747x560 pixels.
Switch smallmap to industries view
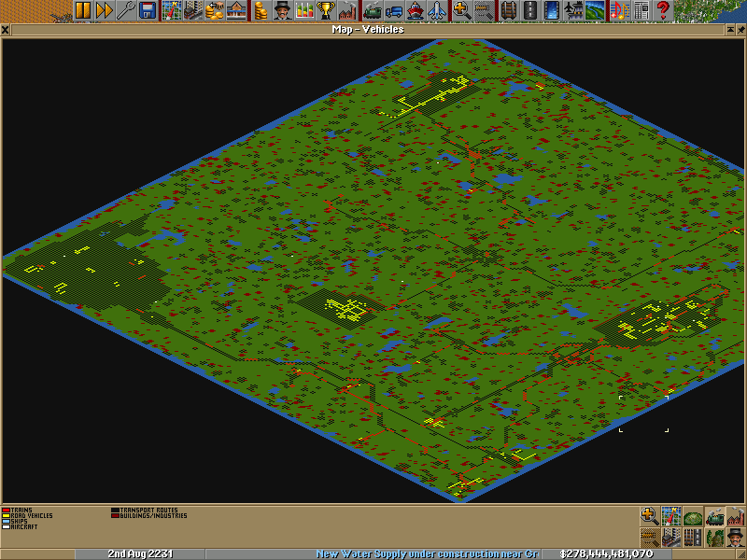point(736,516)
